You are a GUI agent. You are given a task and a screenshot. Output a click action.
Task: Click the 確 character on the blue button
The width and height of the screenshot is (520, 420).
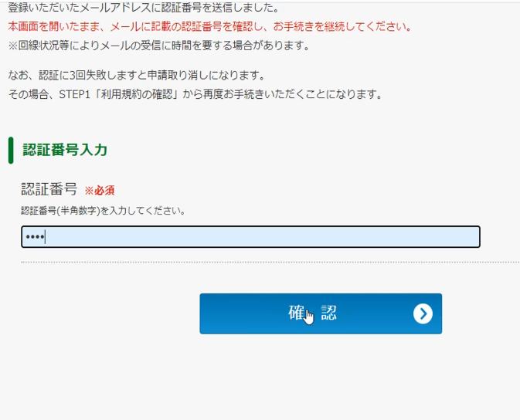297,313
